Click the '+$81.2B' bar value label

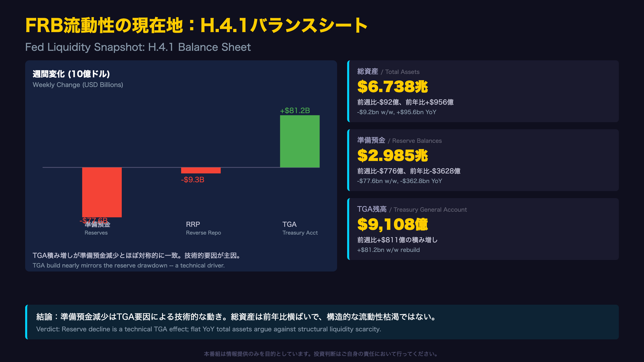point(295,111)
